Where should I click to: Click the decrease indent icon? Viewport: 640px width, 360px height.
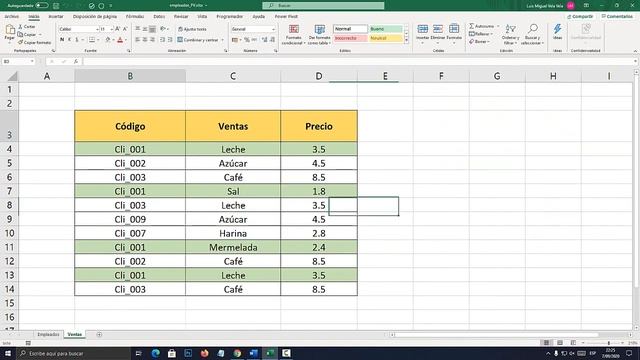tap(162, 40)
